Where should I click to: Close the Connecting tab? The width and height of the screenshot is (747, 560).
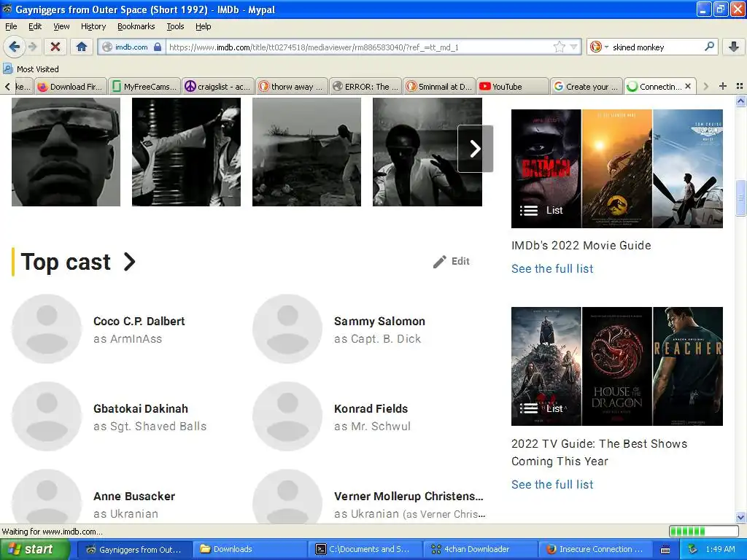click(687, 86)
